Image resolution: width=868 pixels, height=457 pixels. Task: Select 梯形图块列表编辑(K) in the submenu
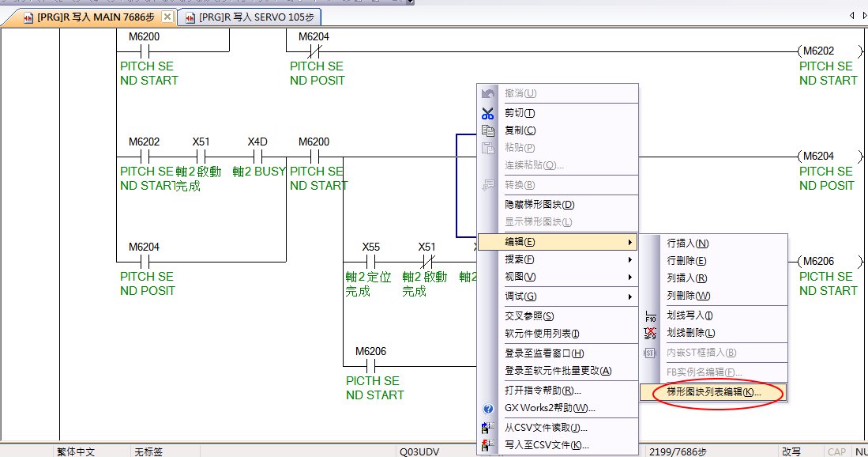(x=714, y=392)
